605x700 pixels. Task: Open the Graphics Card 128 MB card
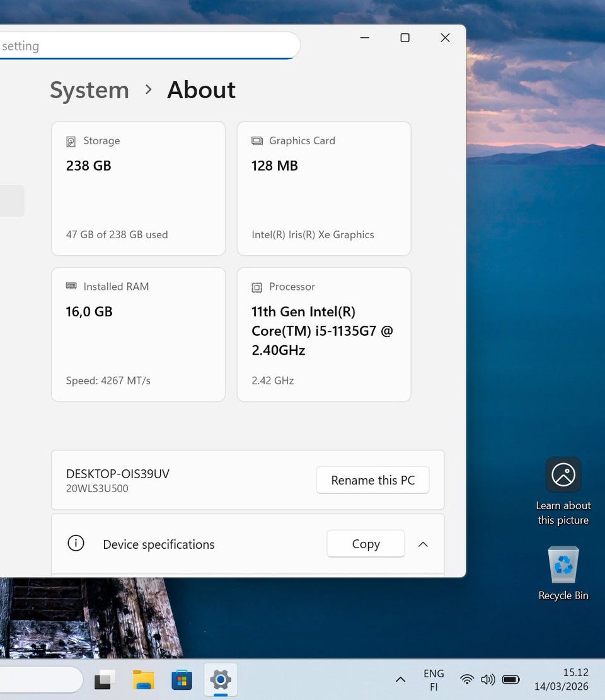pyautogui.click(x=324, y=188)
